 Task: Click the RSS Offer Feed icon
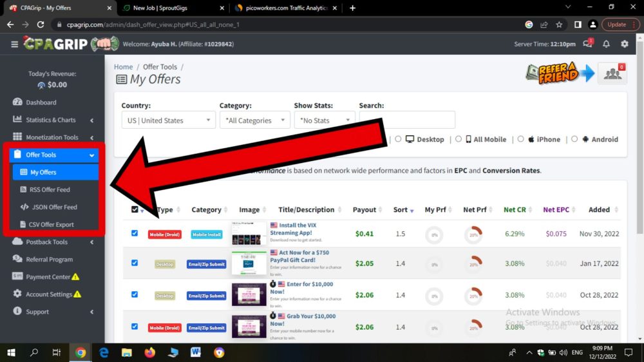pos(23,189)
